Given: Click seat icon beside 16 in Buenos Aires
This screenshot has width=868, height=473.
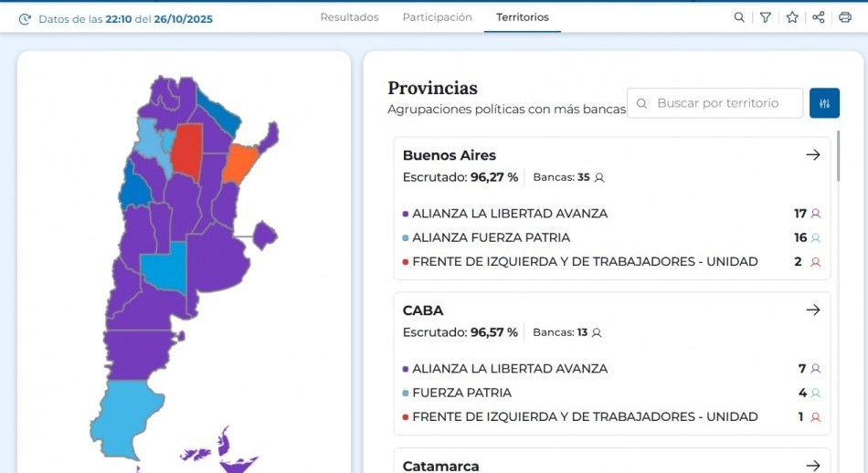Looking at the screenshot, I should click(x=815, y=238).
